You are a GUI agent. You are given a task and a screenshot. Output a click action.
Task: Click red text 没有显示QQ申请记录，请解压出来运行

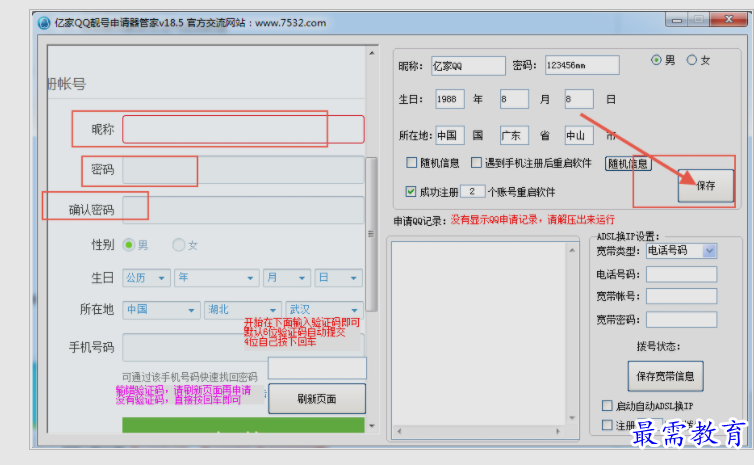[x=532, y=220]
